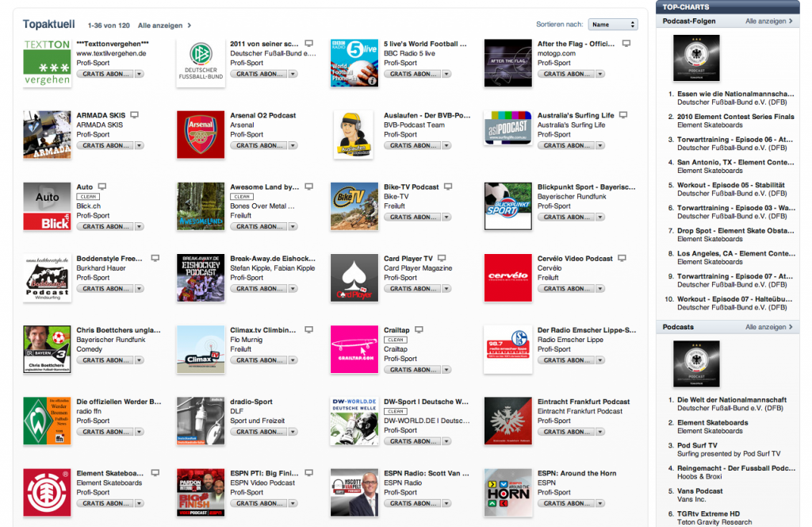Click the ESPN Around the Horn artwork
Screen dimensions: 812x527
(x=507, y=493)
